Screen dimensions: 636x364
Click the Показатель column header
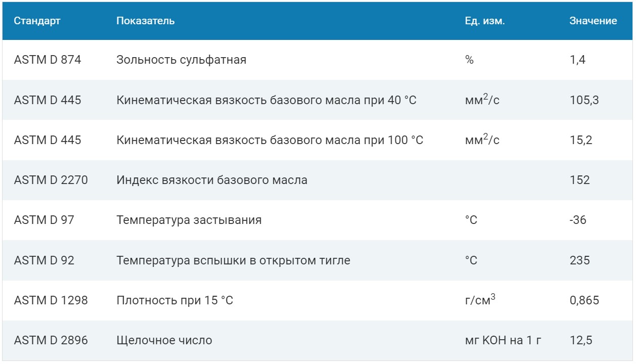pos(146,21)
